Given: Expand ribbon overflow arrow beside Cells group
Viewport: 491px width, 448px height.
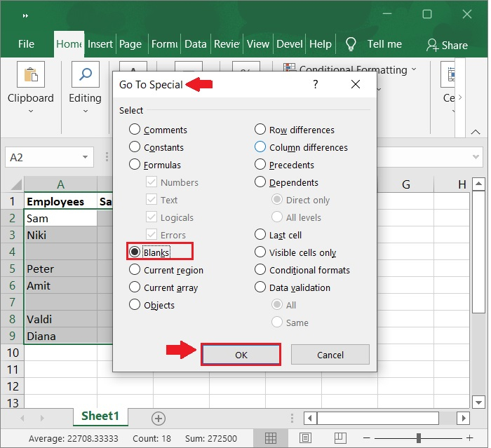Looking at the screenshot, I should coord(460,97).
